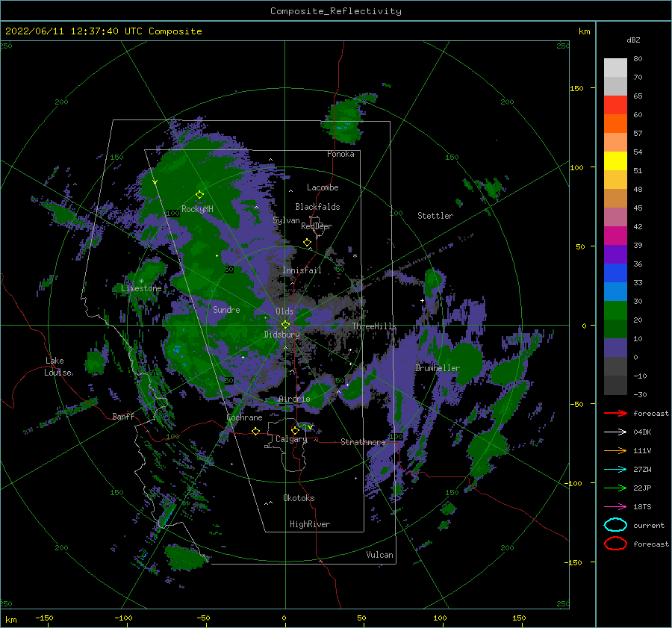Click the Sylvan label on map
The image size is (672, 628).
[x=286, y=220]
